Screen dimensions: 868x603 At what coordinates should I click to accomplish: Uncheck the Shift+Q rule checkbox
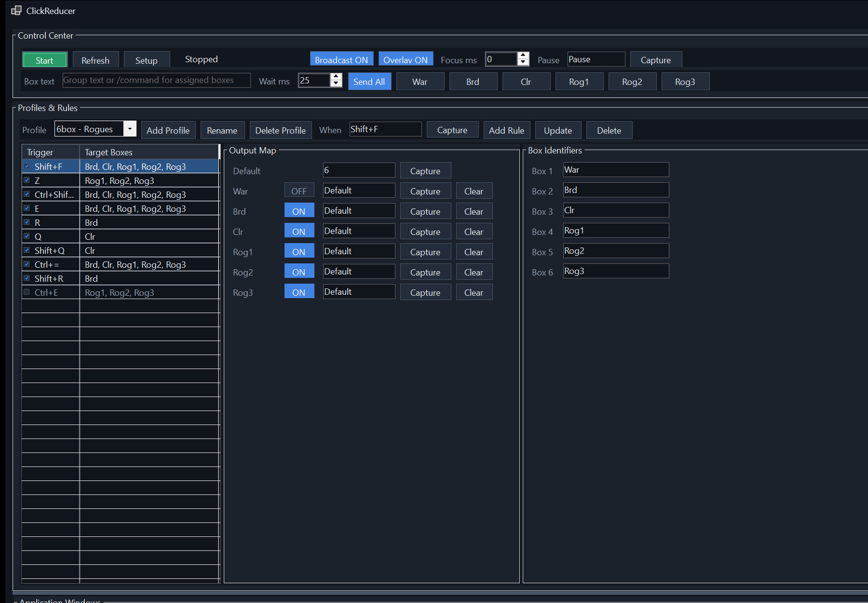click(27, 250)
